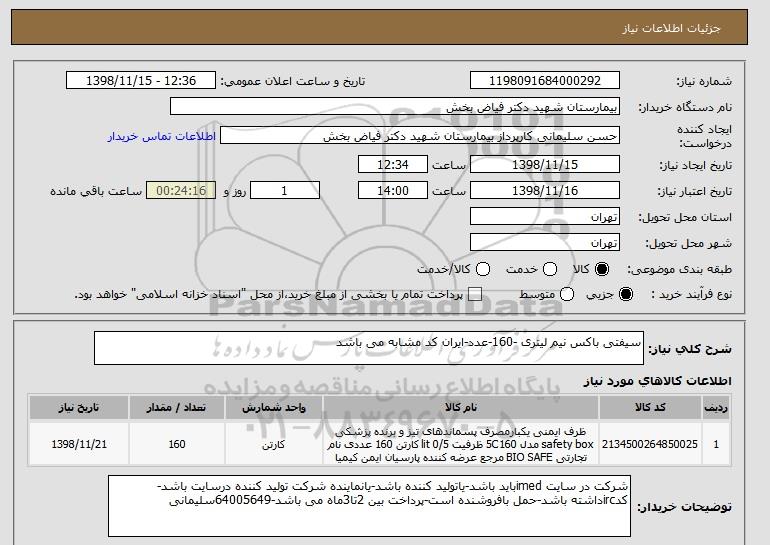
Task: Click the اطلاعات کالاهای مورد نیاز heading
Action: pos(658,381)
